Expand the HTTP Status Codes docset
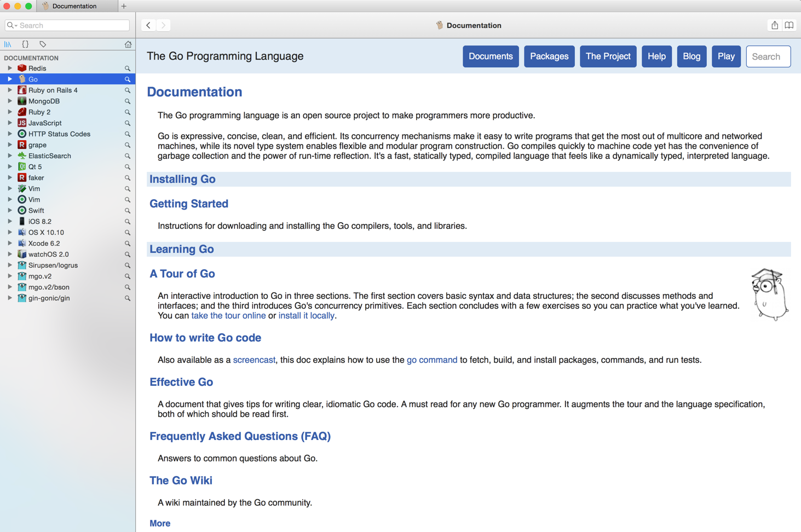 (10, 134)
